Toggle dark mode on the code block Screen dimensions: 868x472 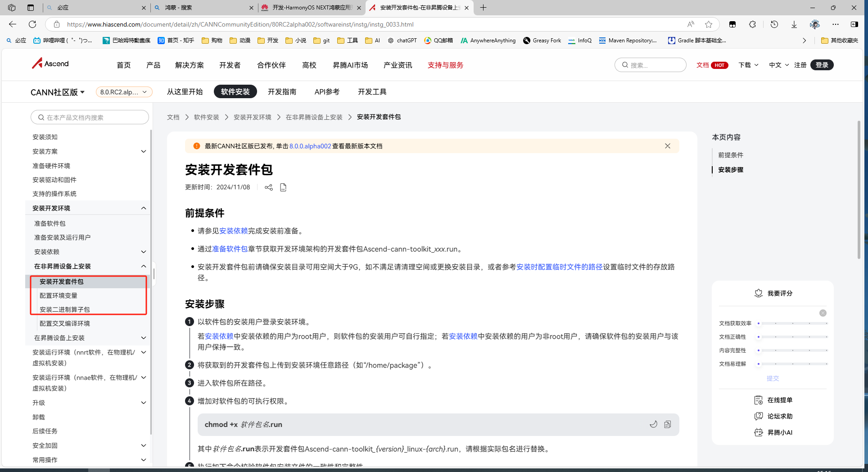click(x=653, y=424)
